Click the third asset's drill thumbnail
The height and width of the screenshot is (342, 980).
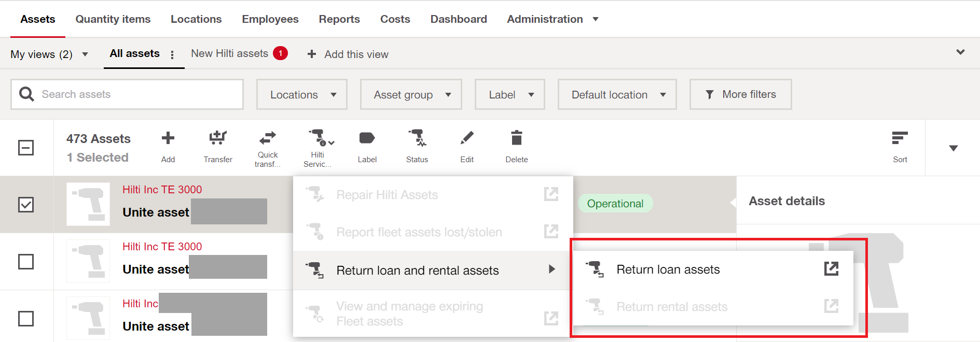[x=88, y=318]
